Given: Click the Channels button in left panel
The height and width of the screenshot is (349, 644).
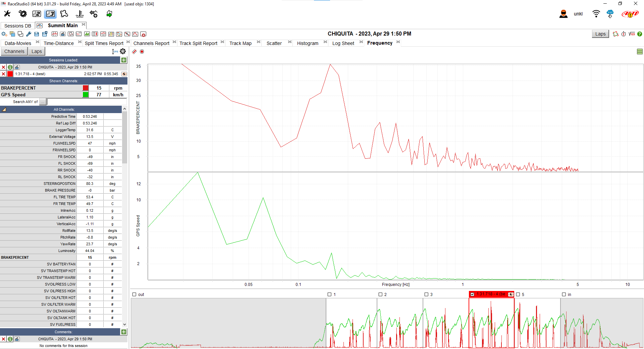Looking at the screenshot, I should [14, 51].
